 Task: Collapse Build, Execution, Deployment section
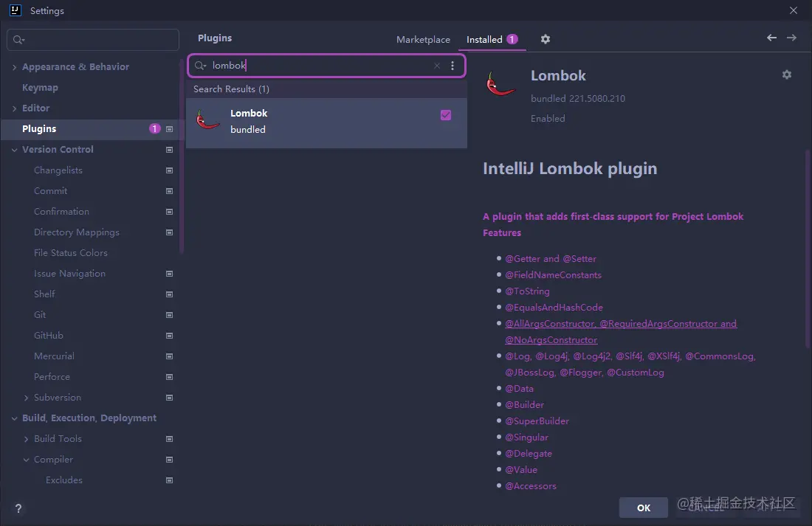15,418
